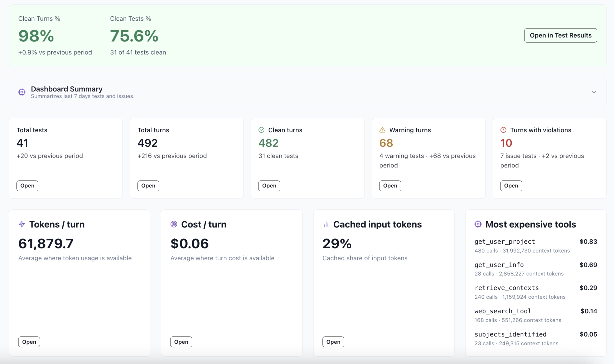Click the Clean turns checkmark icon
Image resolution: width=614 pixels, height=364 pixels.
pos(261,130)
